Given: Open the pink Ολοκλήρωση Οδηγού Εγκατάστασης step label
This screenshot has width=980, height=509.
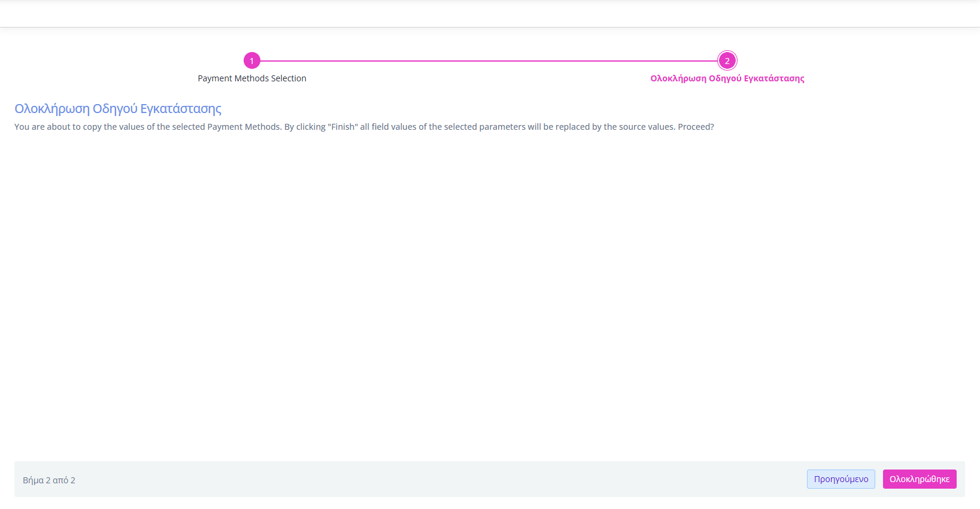Looking at the screenshot, I should pos(727,78).
